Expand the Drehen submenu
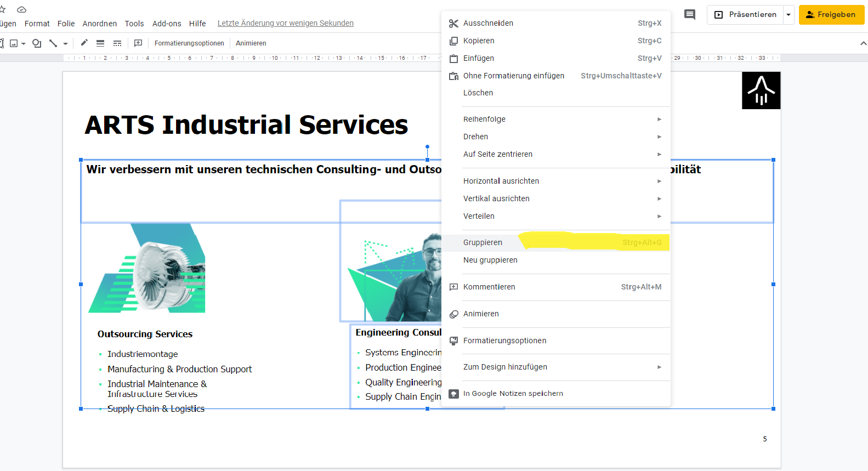This screenshot has width=868, height=471. click(556, 137)
